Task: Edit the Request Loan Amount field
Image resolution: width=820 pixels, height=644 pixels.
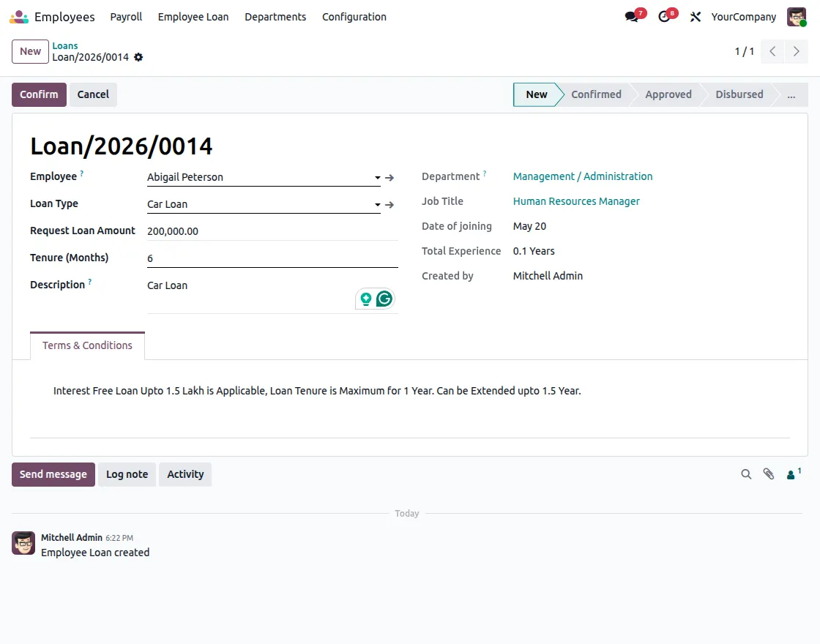Action: click(x=272, y=231)
